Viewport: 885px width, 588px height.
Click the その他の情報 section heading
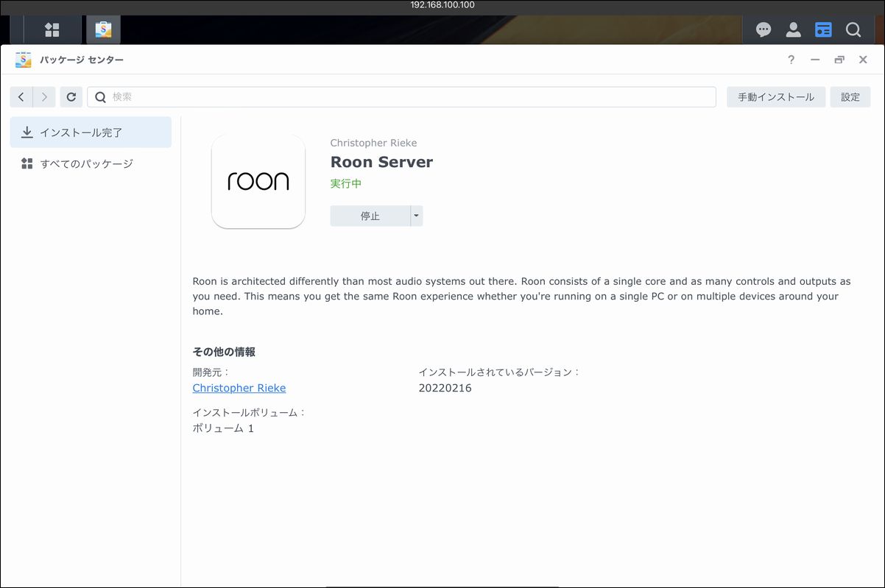tap(224, 352)
